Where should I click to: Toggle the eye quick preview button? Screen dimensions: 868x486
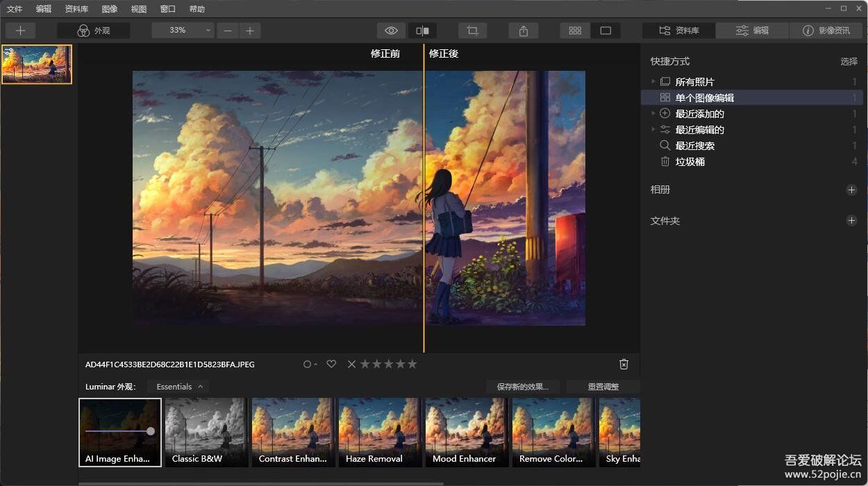tap(392, 31)
